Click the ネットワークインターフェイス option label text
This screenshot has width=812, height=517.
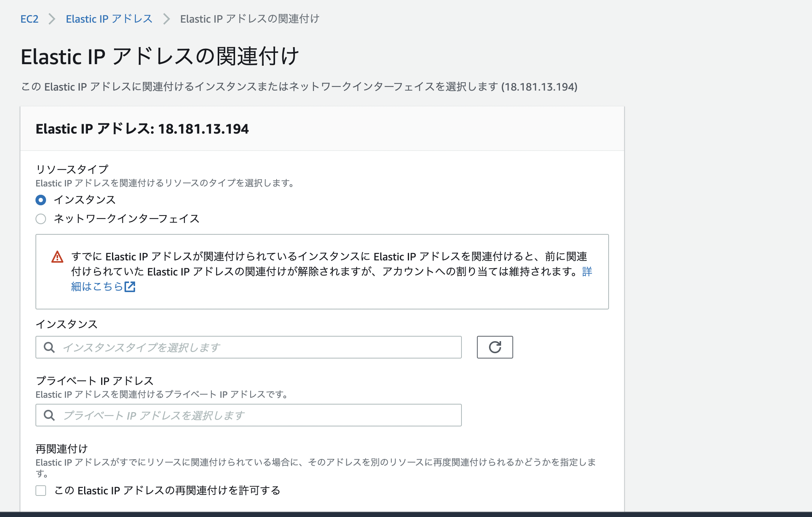126,219
